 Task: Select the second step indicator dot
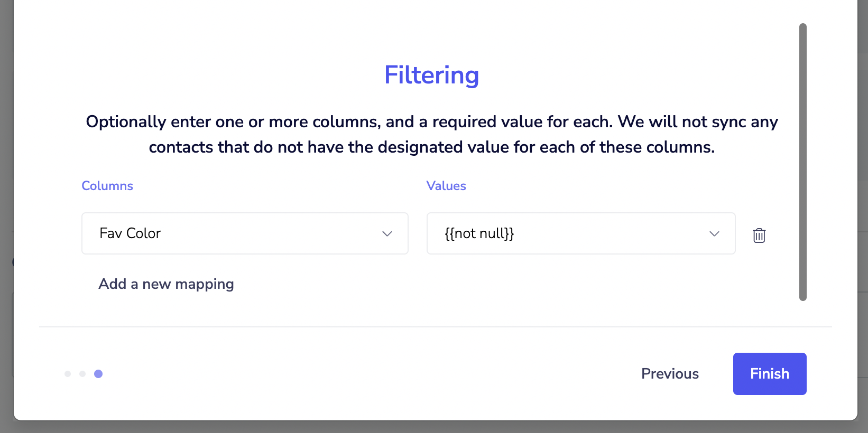(82, 374)
